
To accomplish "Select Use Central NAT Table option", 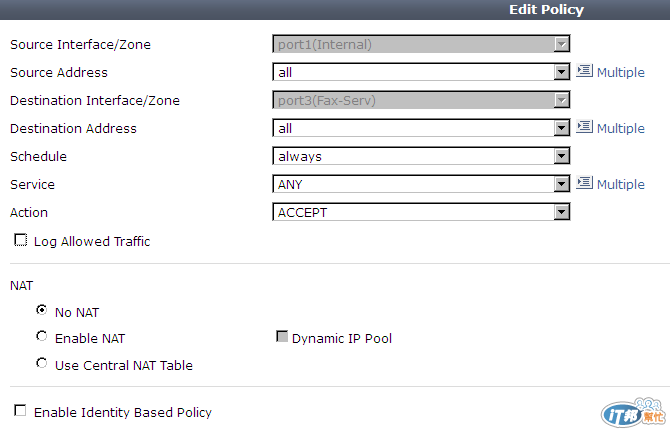I will [41, 364].
